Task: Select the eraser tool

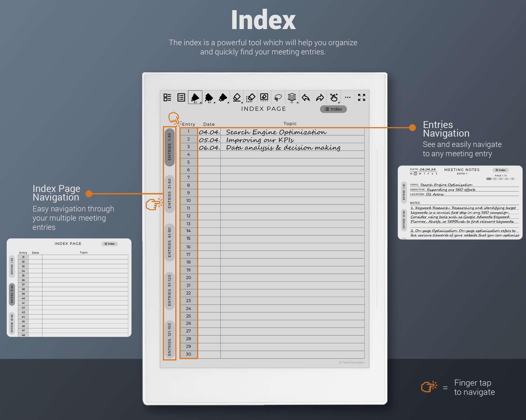Action: [237, 97]
